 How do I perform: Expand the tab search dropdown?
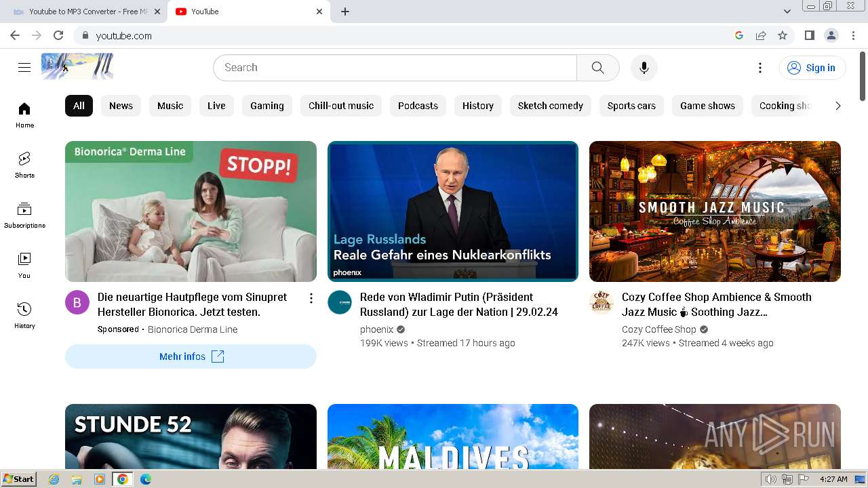[787, 12]
